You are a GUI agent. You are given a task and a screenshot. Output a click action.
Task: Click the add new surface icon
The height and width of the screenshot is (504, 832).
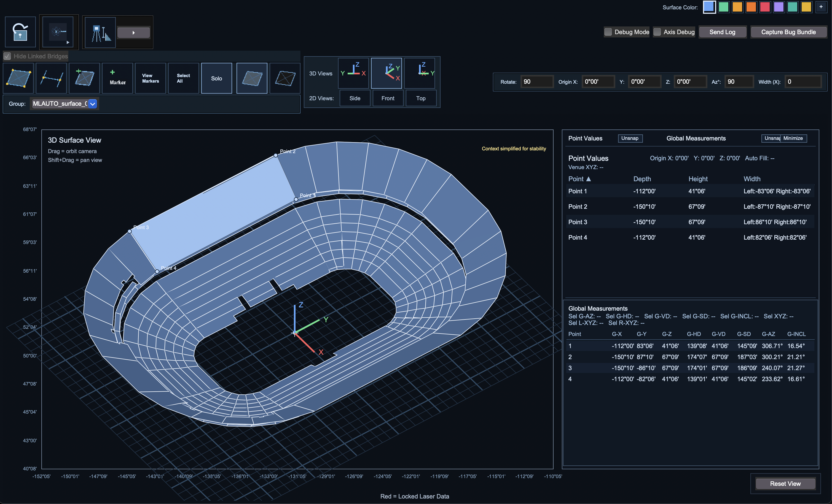coord(84,78)
